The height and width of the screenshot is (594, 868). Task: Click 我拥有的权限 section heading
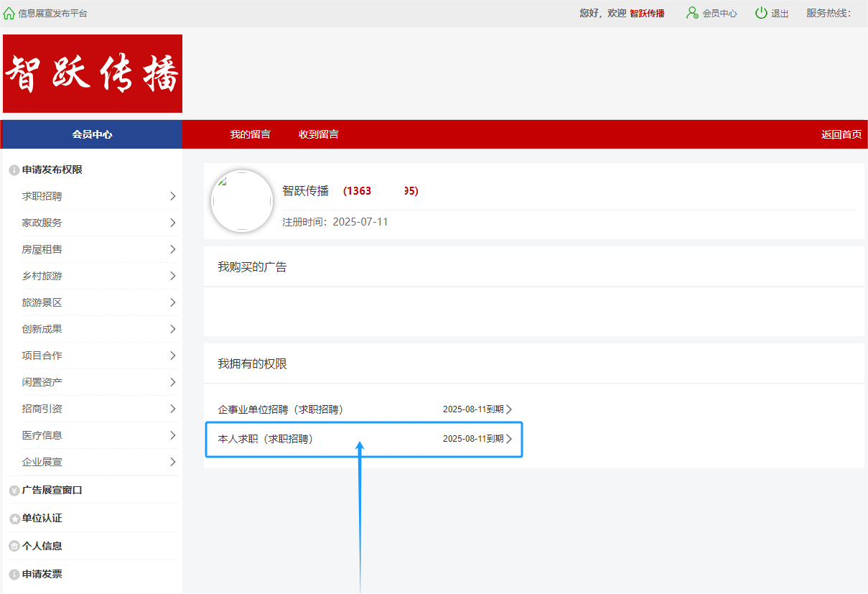point(252,364)
